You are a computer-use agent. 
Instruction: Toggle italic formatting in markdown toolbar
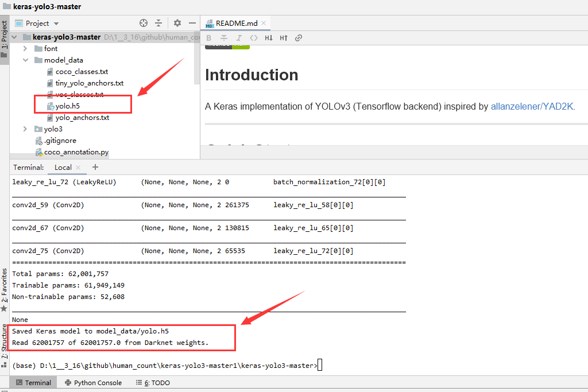pyautogui.click(x=239, y=38)
